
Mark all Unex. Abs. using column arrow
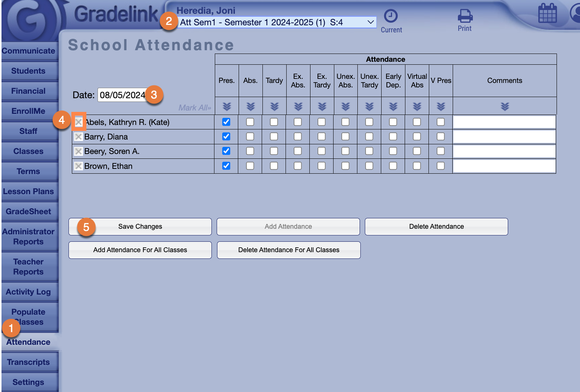(x=345, y=107)
